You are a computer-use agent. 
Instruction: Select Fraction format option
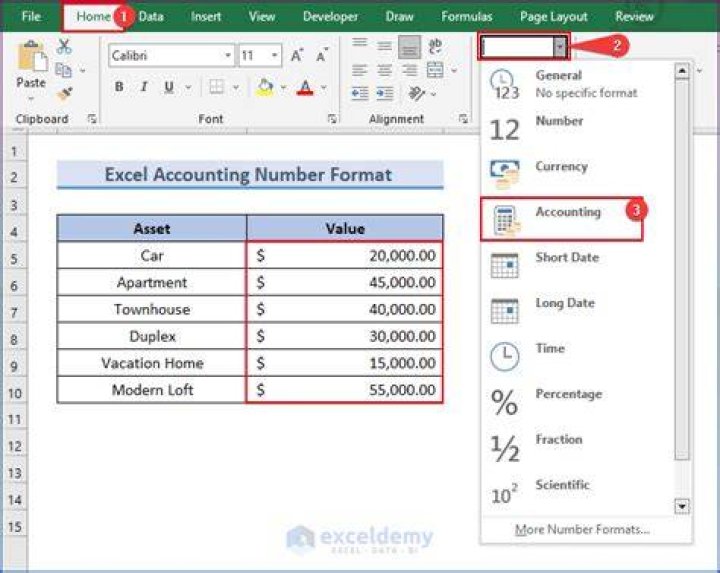pyautogui.click(x=576, y=447)
